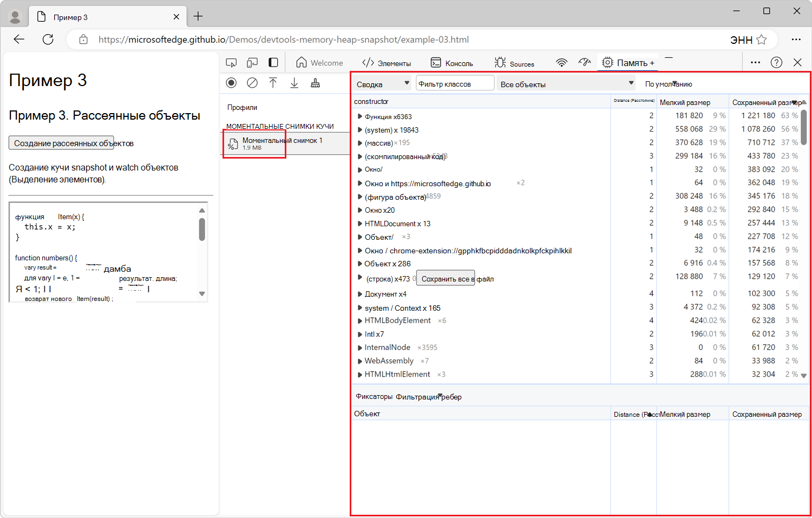Click the snapshot icon beside Моментальный снимок 1
This screenshot has height=518, width=812.
coord(233,144)
